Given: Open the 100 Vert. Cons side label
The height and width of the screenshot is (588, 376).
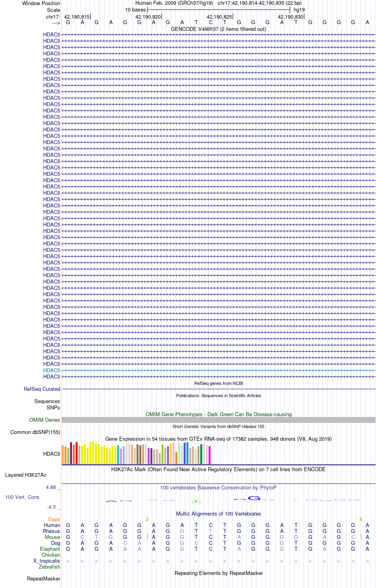Looking at the screenshot, I should tap(22, 497).
